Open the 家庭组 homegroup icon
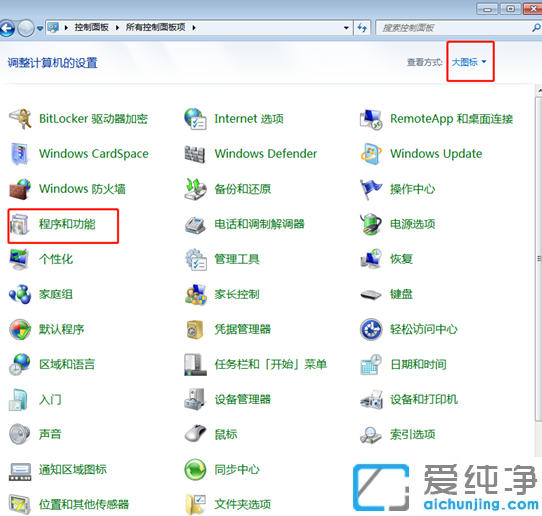Viewport: 542px width, 516px height. (x=20, y=294)
